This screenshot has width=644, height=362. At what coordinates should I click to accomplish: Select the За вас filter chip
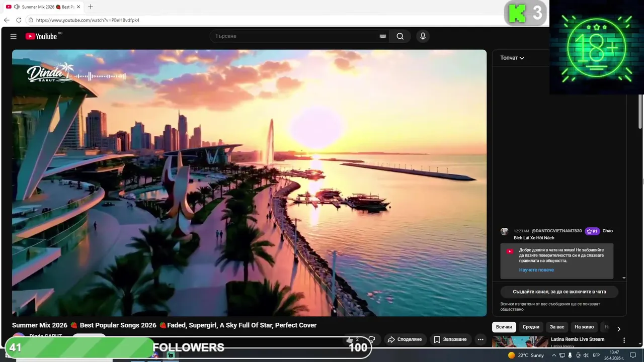coord(557,327)
